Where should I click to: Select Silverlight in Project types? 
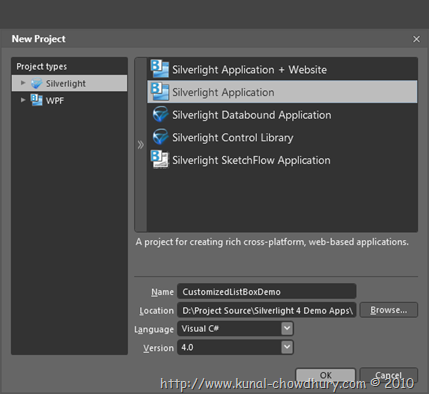(69, 83)
